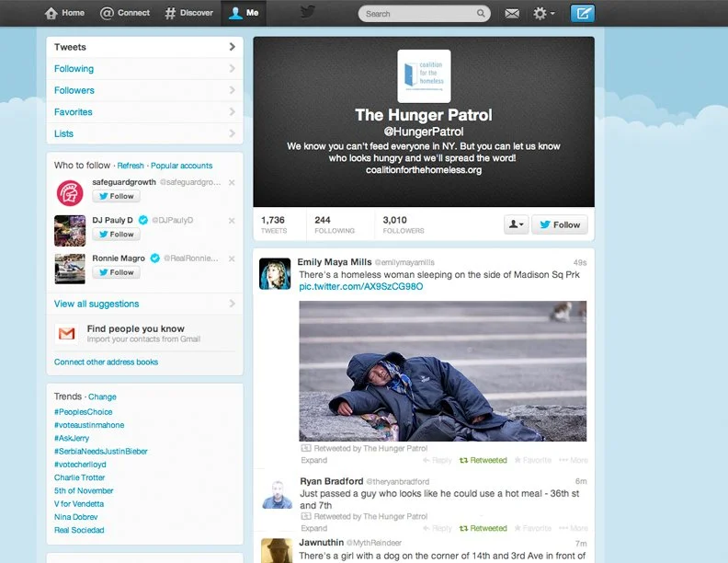This screenshot has width=728, height=563.
Task: Dismiss DJ Pauly D suggestion
Action: 232,221
